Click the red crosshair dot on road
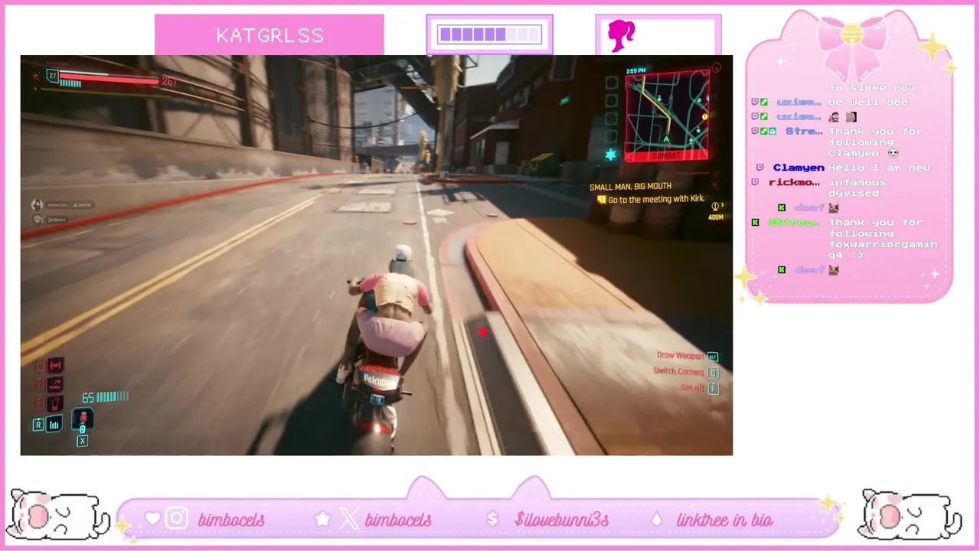This screenshot has height=551, width=980. 482,331
